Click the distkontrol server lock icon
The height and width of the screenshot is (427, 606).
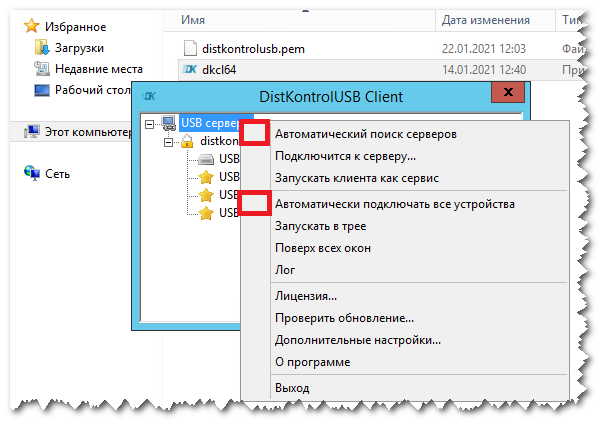[x=187, y=142]
